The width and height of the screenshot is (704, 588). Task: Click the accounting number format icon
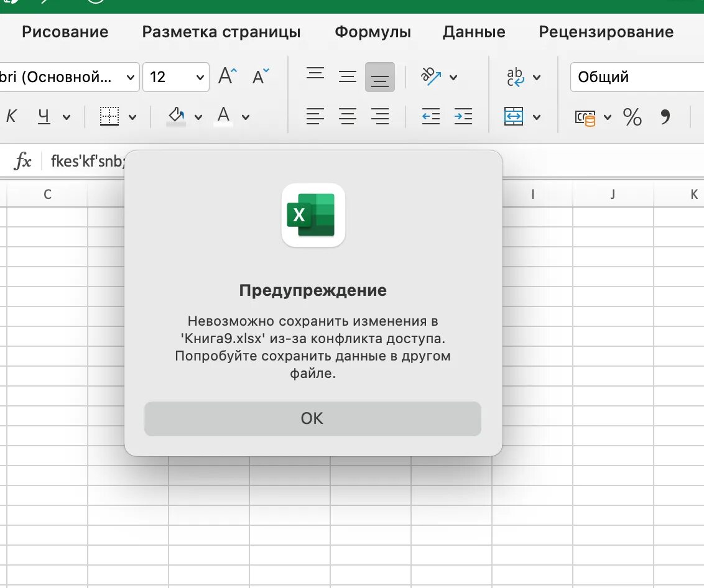point(585,117)
